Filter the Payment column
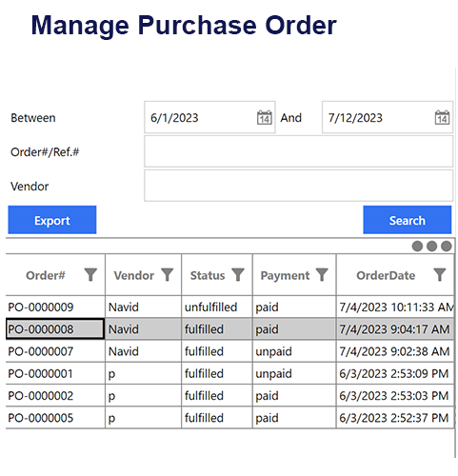458x476 pixels. click(322, 275)
